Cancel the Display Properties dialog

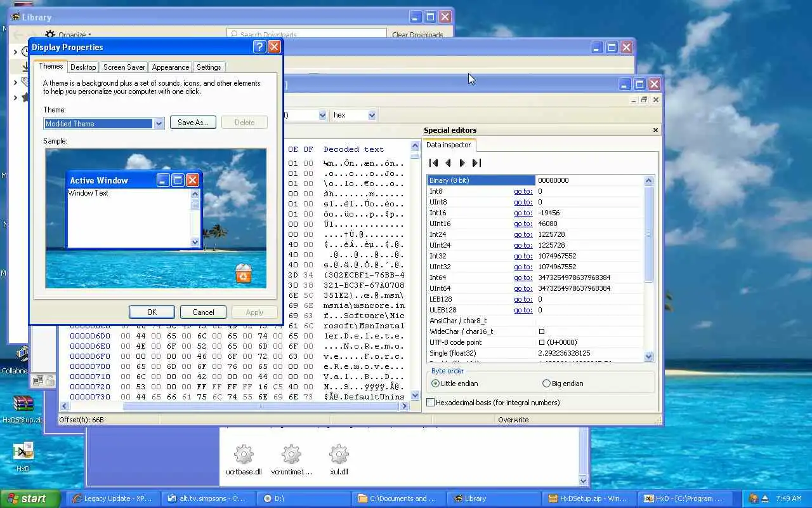click(x=203, y=312)
